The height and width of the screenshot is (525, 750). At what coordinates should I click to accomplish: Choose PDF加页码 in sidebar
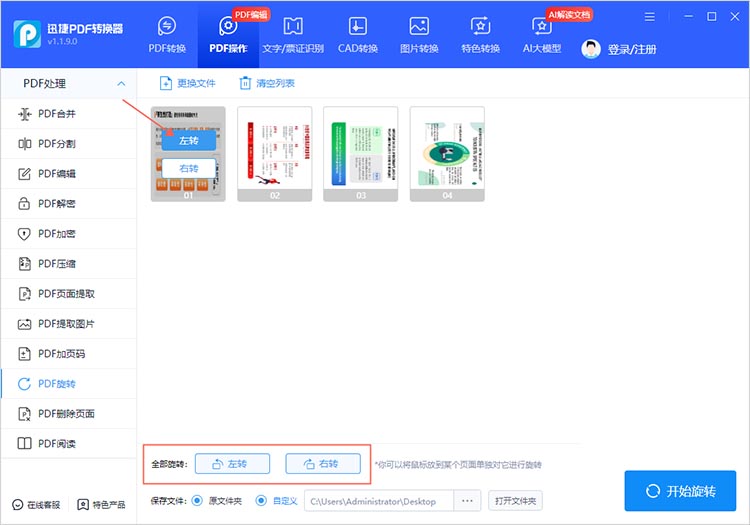68,354
